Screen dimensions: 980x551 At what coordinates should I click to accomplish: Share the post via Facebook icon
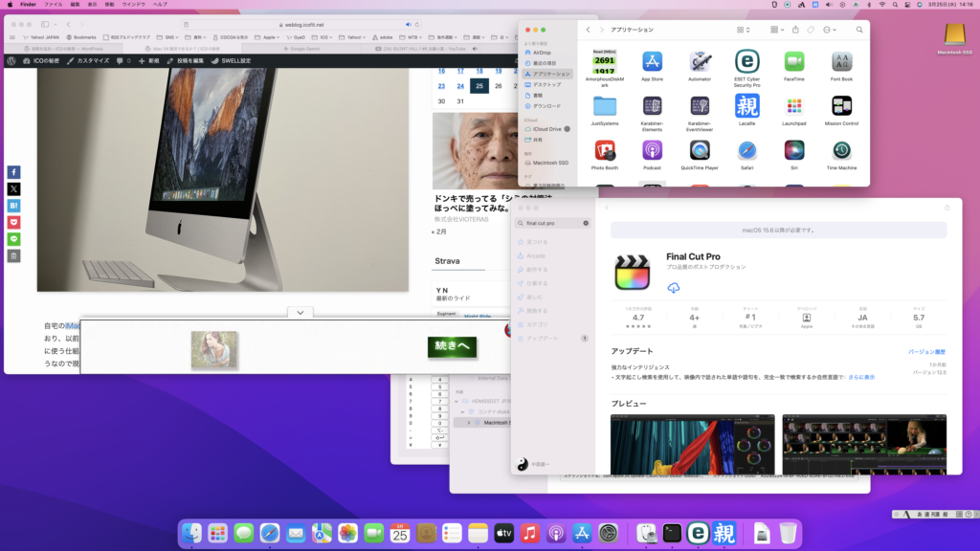13,172
